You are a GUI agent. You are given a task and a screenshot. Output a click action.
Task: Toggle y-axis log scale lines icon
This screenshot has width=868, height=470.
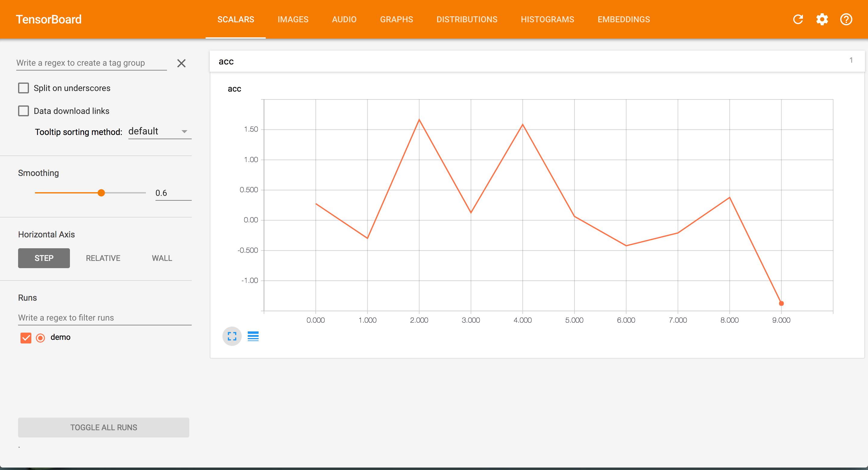pyautogui.click(x=253, y=336)
